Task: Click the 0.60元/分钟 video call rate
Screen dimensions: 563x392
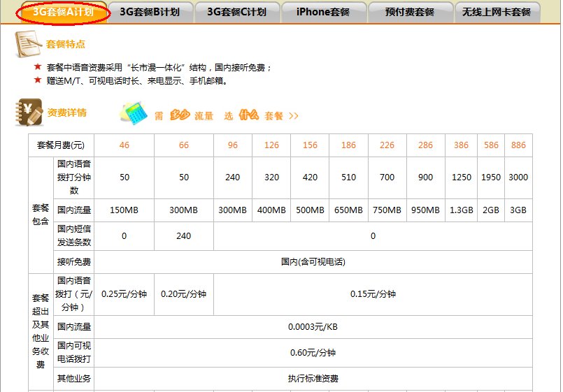Action: (313, 353)
